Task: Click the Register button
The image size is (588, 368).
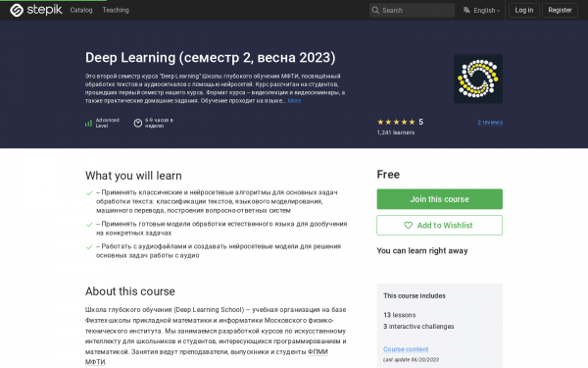Action: pyautogui.click(x=560, y=10)
